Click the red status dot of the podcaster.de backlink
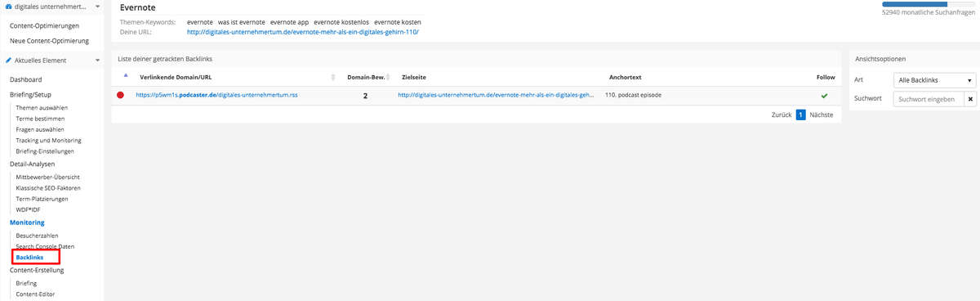The image size is (980, 301). 120,95
